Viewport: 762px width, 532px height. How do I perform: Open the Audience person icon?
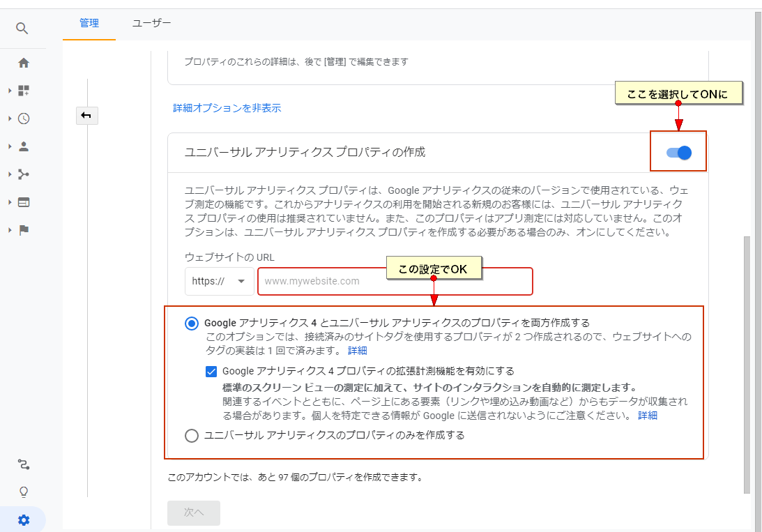click(x=24, y=146)
